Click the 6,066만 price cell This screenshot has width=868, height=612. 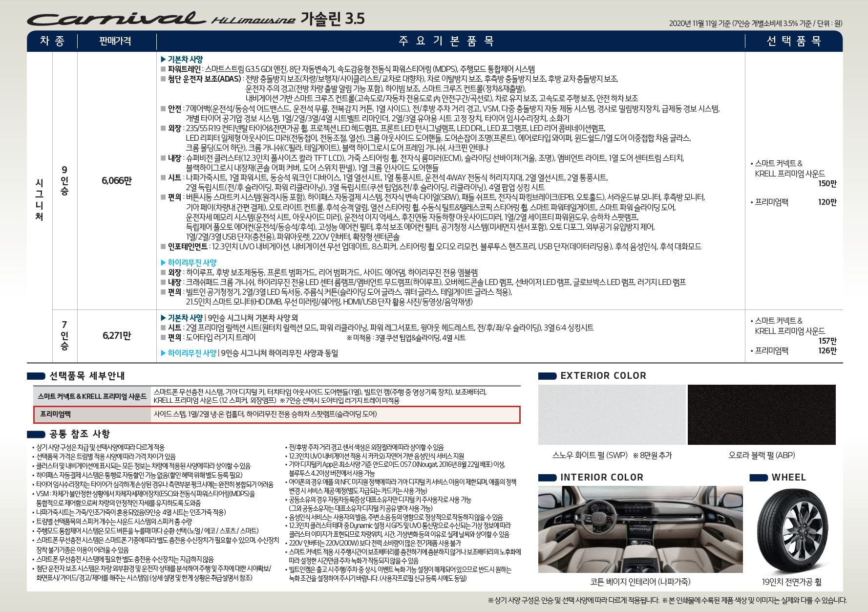[x=117, y=180]
